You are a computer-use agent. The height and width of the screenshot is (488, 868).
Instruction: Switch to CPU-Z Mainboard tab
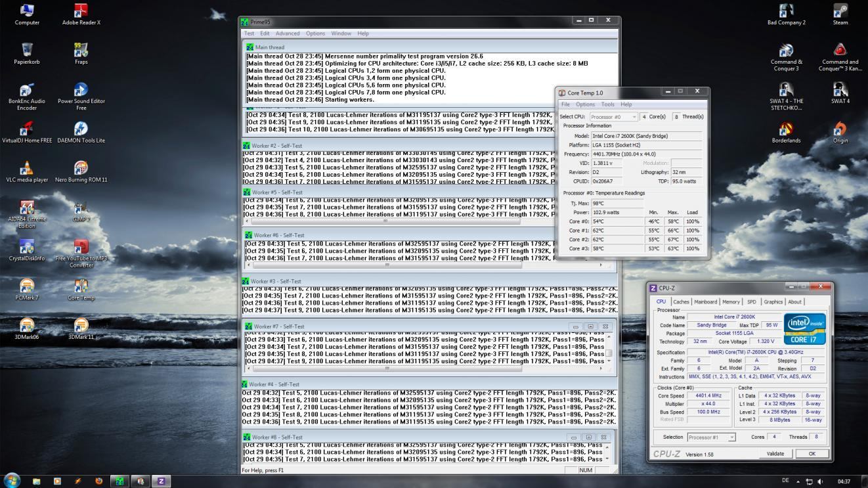(706, 302)
